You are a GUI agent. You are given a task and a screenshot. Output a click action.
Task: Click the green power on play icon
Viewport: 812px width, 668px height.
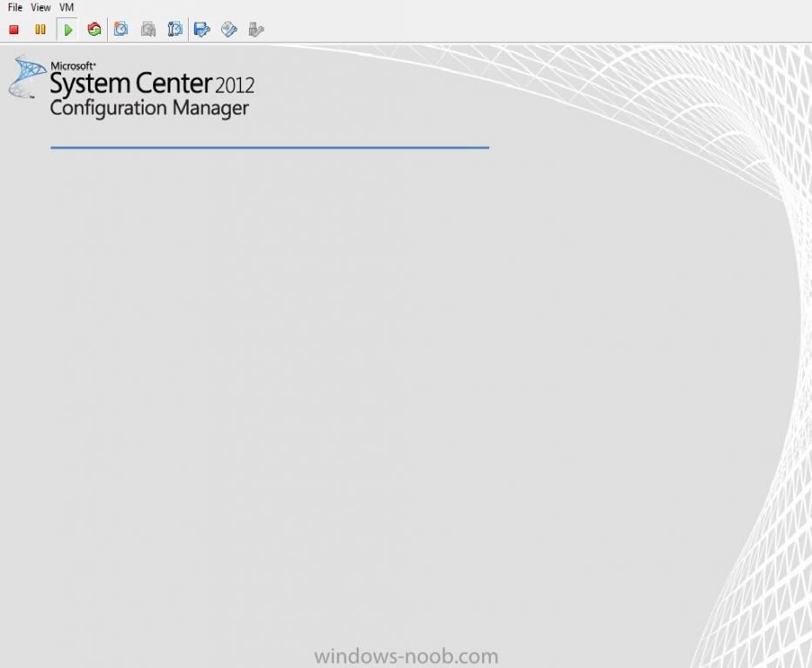tap(67, 30)
